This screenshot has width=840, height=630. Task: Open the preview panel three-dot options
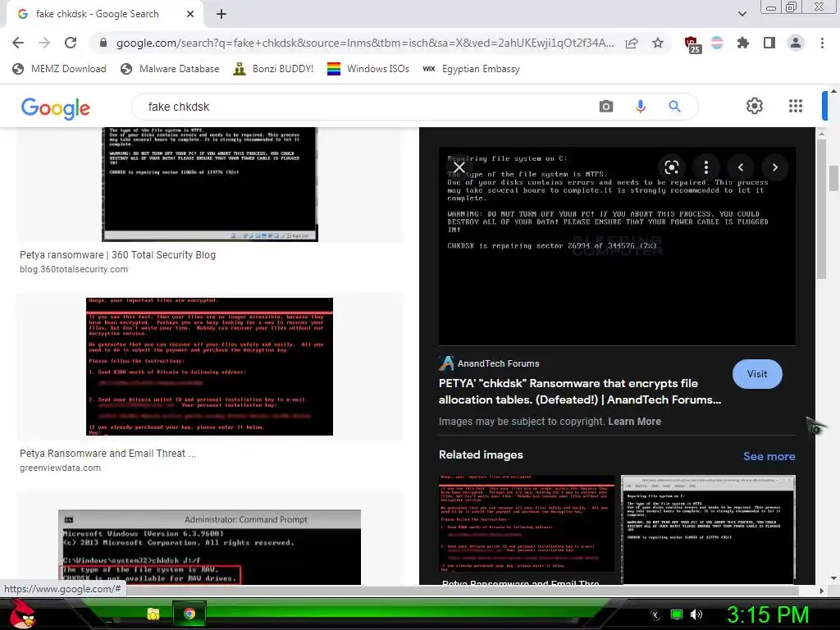tap(706, 167)
